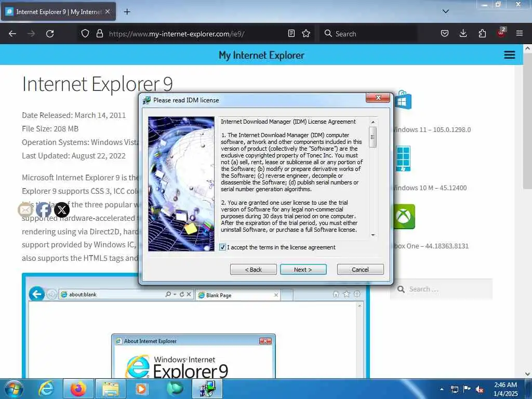
Task: Open a new Firefox tab
Action: point(127,12)
